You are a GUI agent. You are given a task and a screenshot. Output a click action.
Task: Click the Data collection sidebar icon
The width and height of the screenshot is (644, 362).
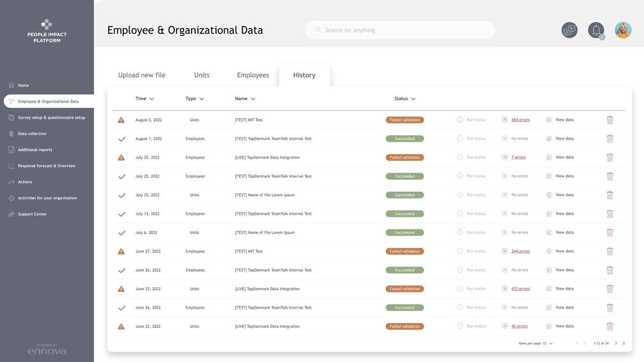(12, 134)
